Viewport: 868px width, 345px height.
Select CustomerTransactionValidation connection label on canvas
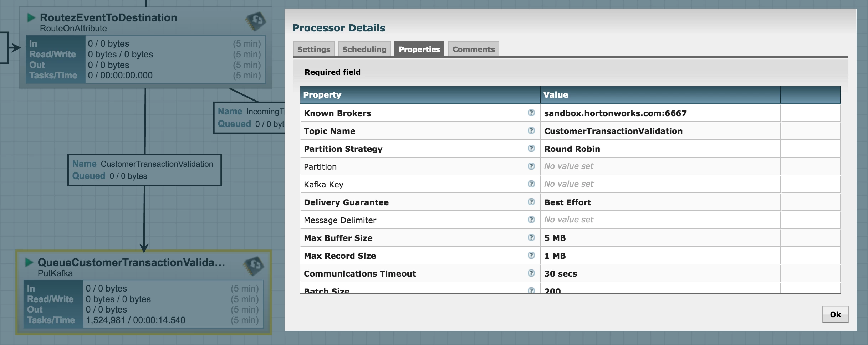(x=144, y=170)
